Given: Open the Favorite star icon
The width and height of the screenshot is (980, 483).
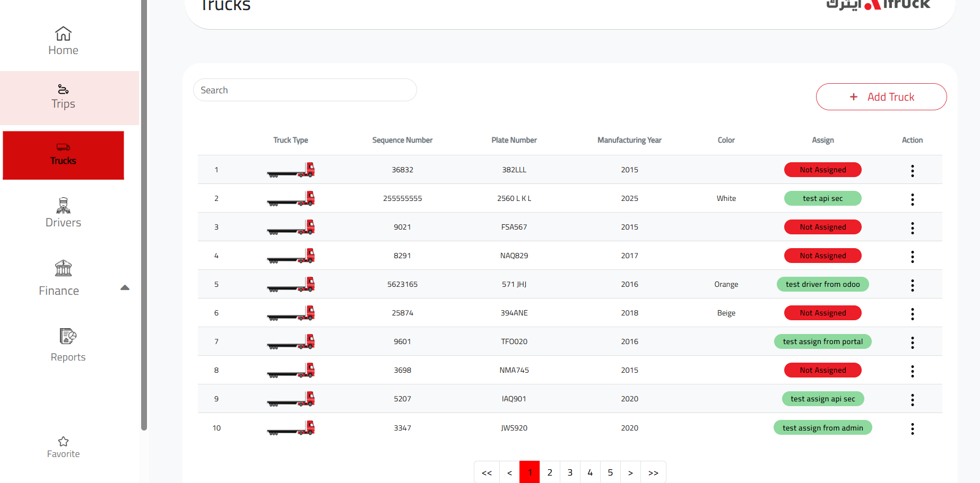Looking at the screenshot, I should [x=63, y=441].
